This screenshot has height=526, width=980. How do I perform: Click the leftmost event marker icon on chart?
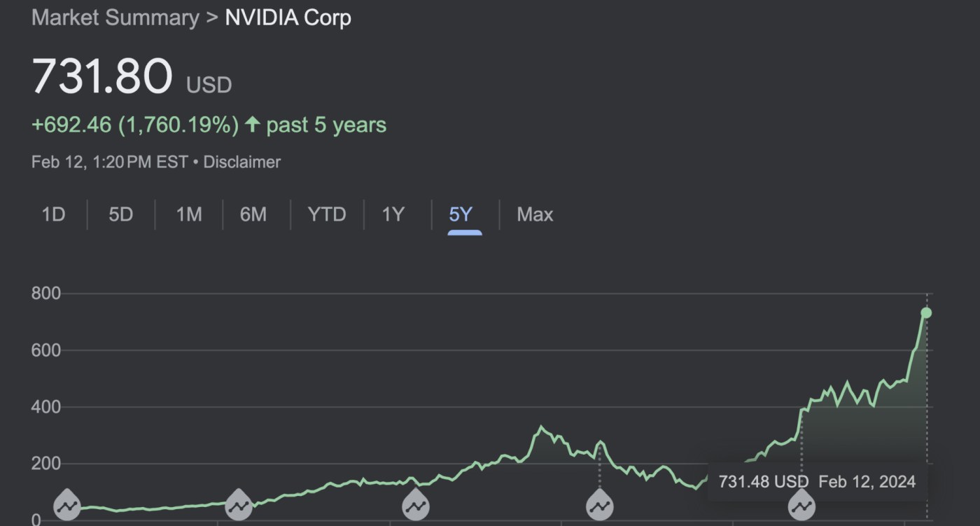(67, 504)
